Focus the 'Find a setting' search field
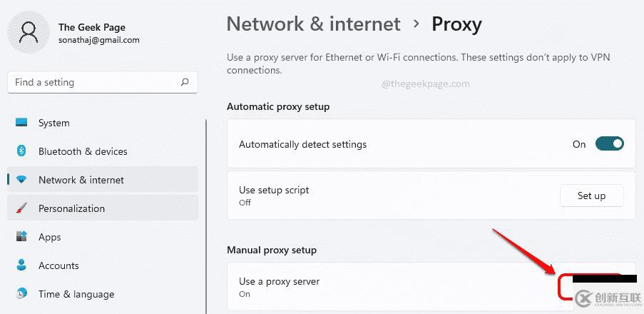644x314 pixels. (93, 82)
